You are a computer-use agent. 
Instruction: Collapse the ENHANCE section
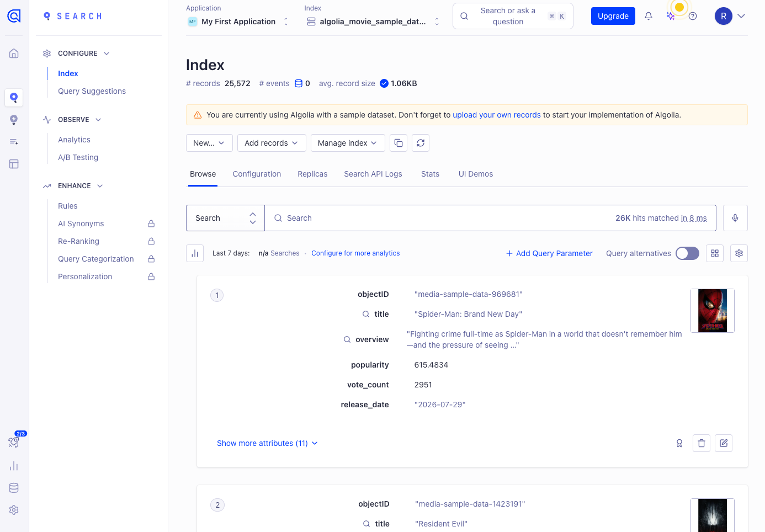click(x=100, y=186)
